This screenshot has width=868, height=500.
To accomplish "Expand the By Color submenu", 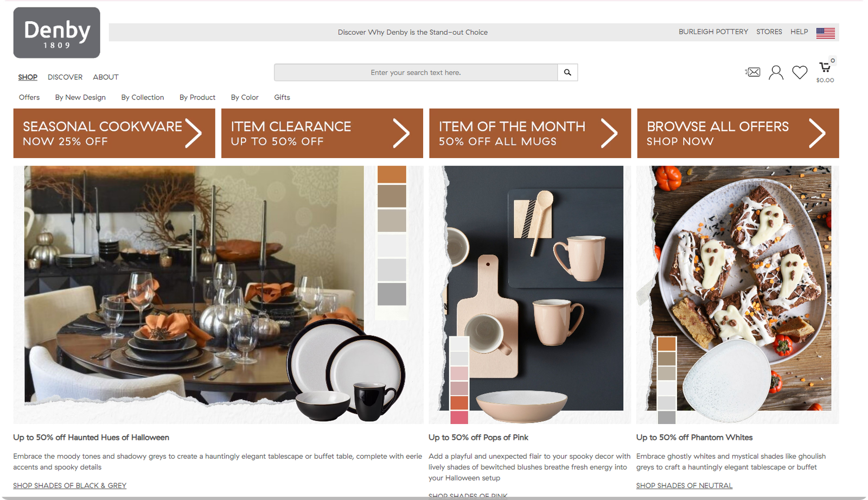I will [x=245, y=97].
